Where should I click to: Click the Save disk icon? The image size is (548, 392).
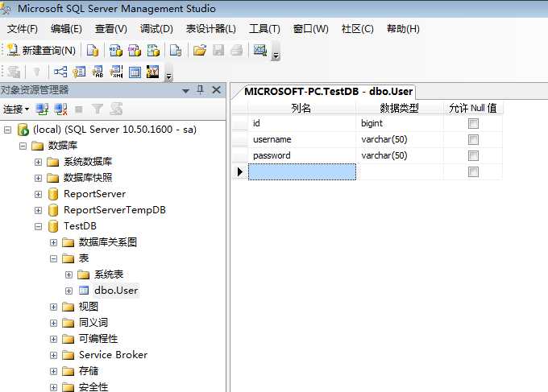pos(218,51)
